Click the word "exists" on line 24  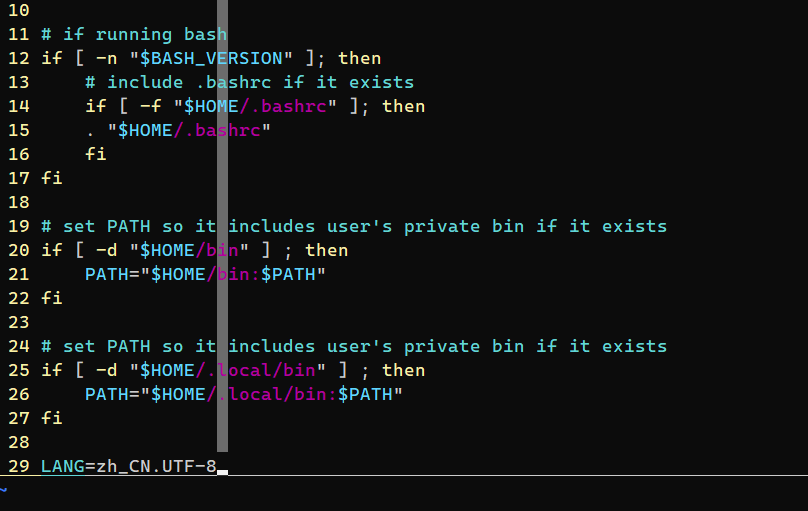point(634,346)
